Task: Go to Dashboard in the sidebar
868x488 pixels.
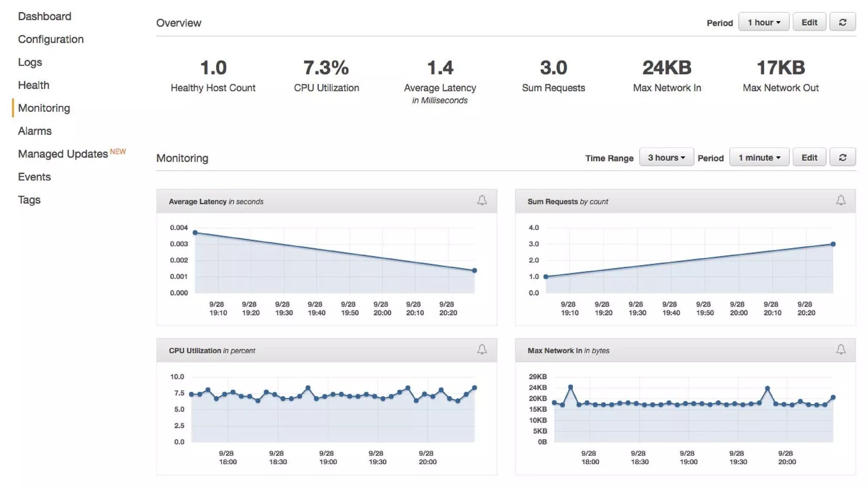Action: click(x=45, y=17)
